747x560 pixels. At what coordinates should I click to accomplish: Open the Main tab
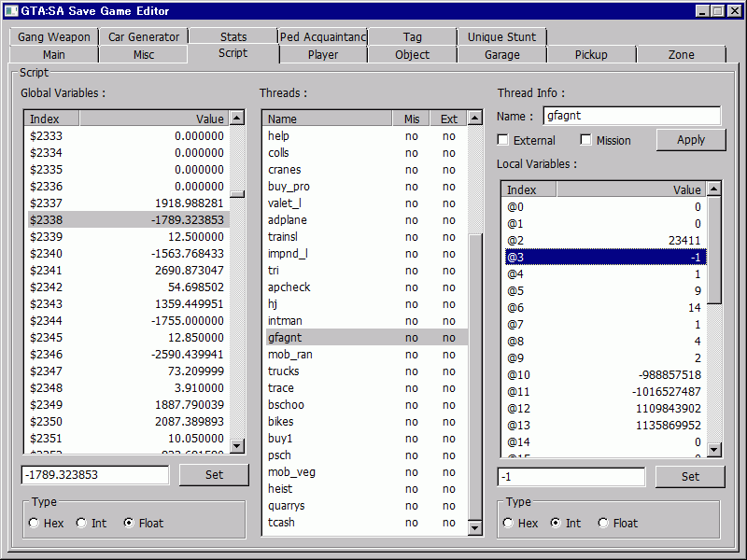pyautogui.click(x=54, y=54)
